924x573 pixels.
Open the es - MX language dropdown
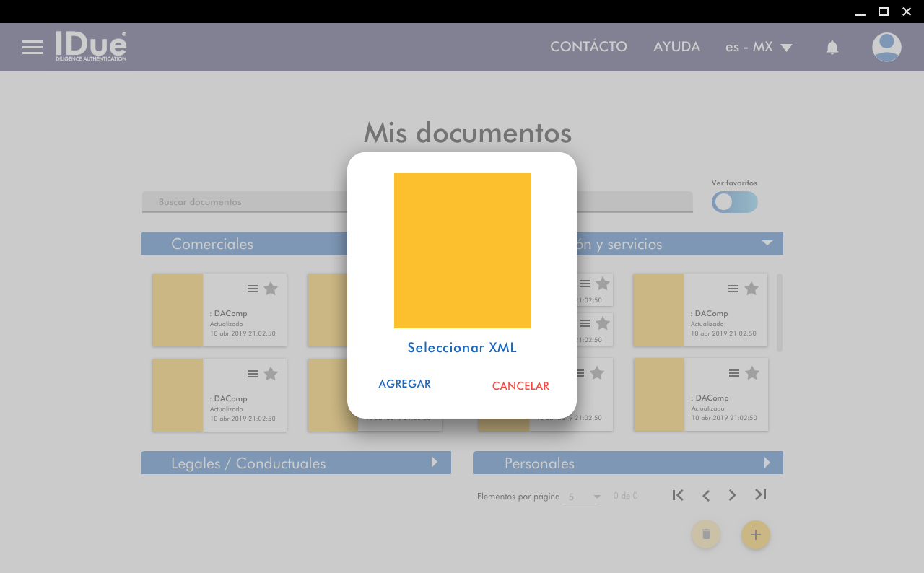click(x=759, y=48)
